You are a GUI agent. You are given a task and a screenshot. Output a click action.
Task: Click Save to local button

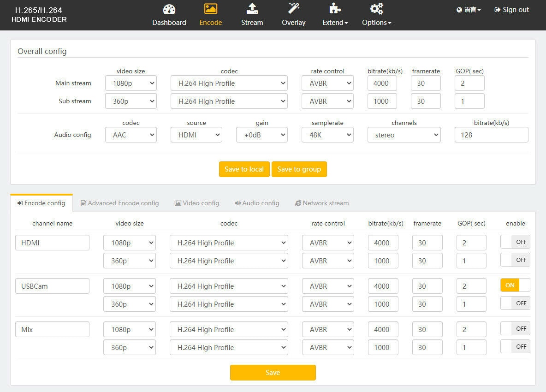point(244,169)
